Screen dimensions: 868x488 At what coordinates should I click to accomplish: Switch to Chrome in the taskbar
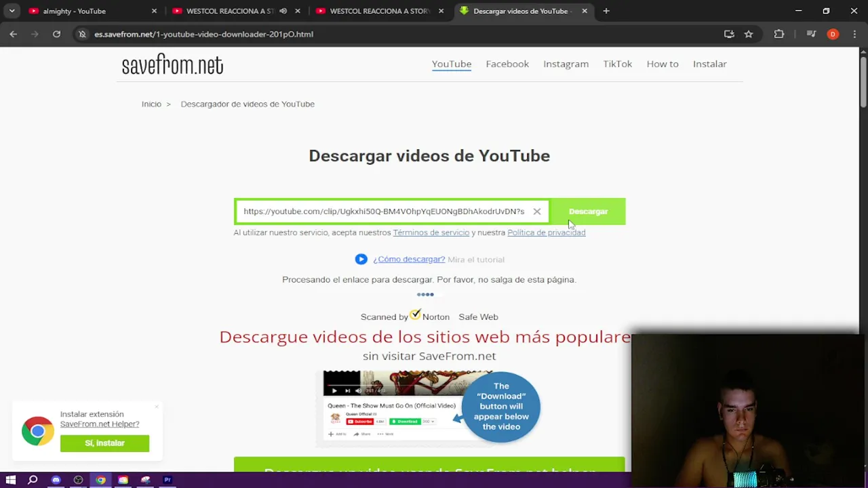tap(100, 480)
